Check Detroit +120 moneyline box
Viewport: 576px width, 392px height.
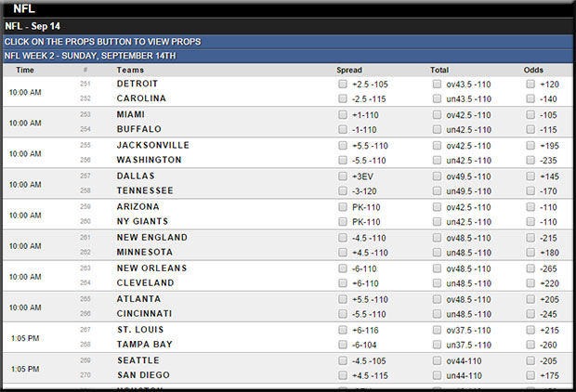click(x=530, y=85)
